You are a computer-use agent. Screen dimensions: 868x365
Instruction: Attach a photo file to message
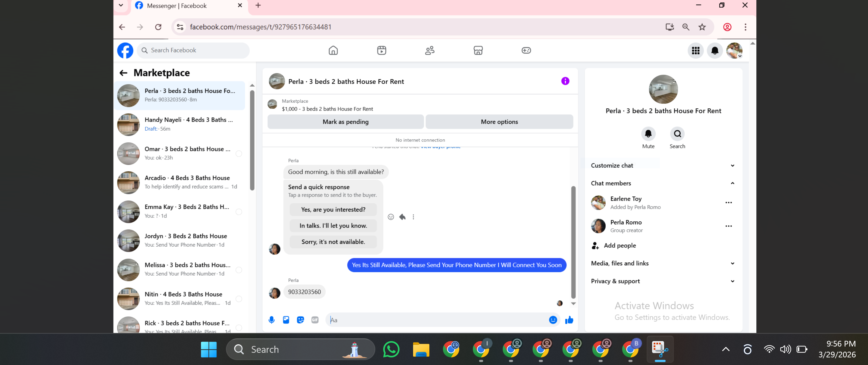click(x=286, y=320)
